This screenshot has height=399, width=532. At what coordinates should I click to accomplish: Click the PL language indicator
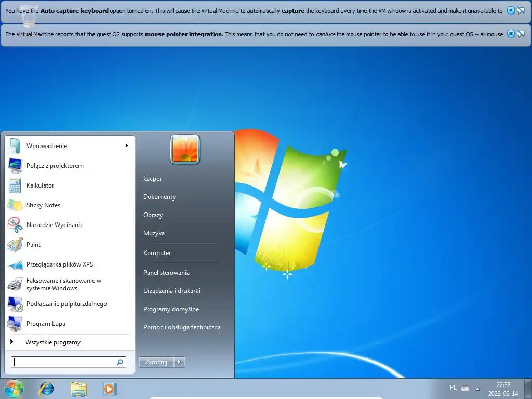[x=453, y=388]
